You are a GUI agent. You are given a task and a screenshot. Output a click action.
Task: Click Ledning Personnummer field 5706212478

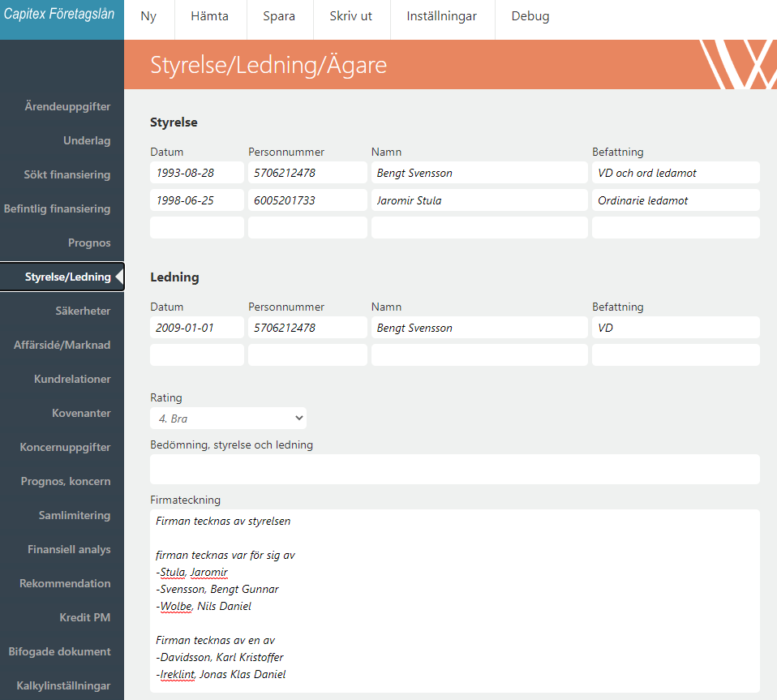pyautogui.click(x=307, y=328)
